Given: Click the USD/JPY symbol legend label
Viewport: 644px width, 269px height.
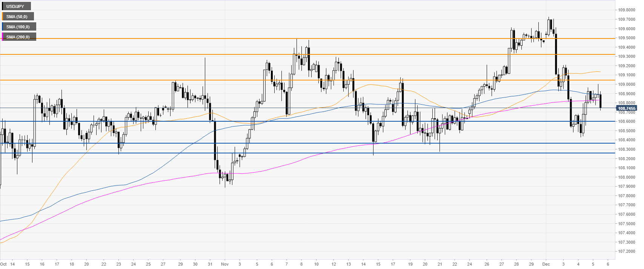Looking at the screenshot, I should (16, 6).
